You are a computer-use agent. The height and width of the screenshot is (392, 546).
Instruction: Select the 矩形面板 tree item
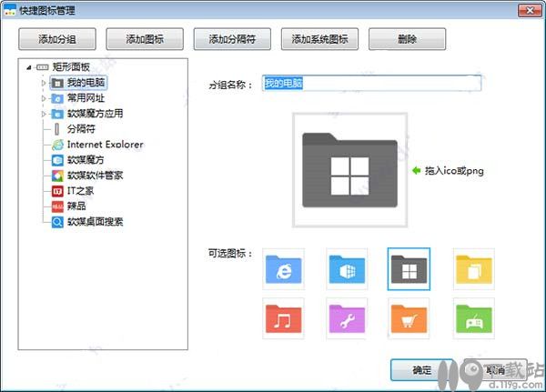71,66
